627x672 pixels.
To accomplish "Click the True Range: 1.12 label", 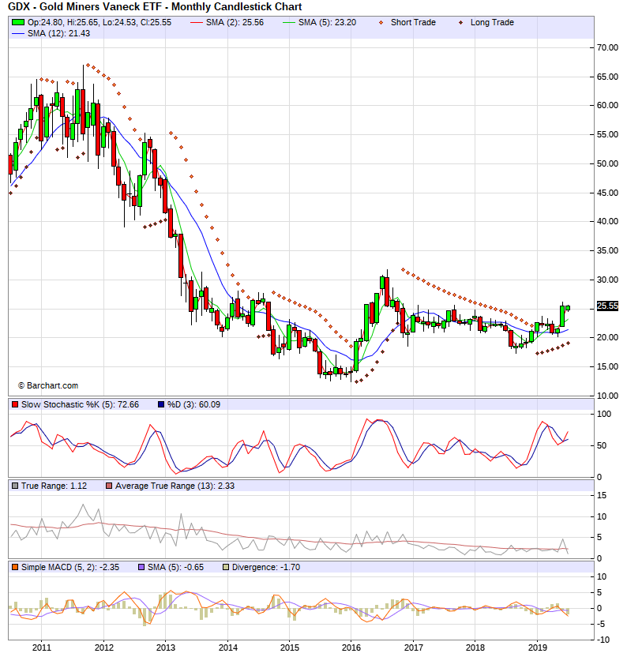I will (54, 486).
